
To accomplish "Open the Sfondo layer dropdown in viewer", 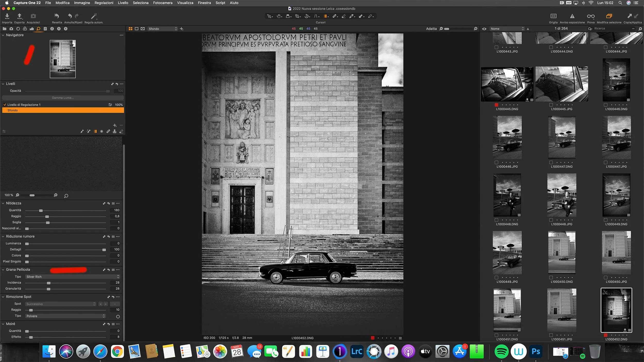I will (x=163, y=29).
